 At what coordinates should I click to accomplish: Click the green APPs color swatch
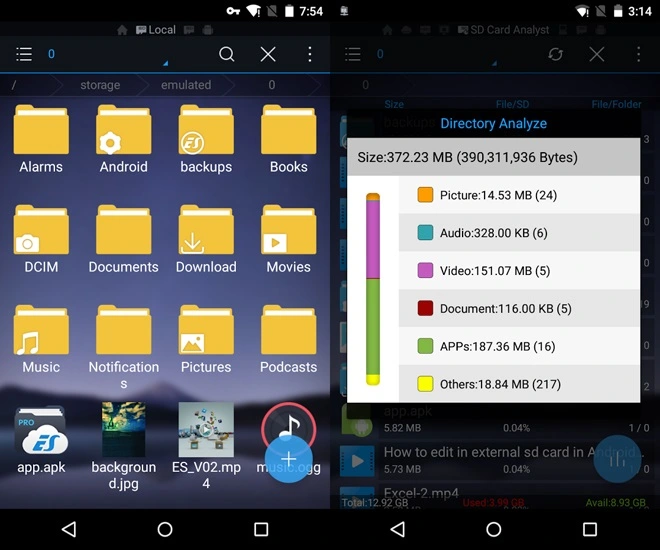[x=425, y=346]
